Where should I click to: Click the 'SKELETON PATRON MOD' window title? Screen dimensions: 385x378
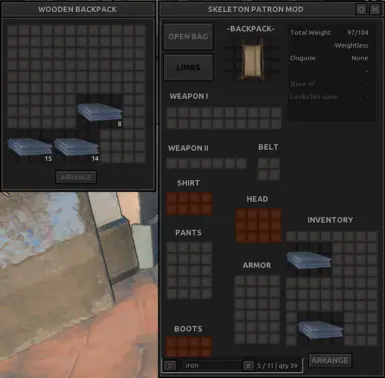point(256,9)
